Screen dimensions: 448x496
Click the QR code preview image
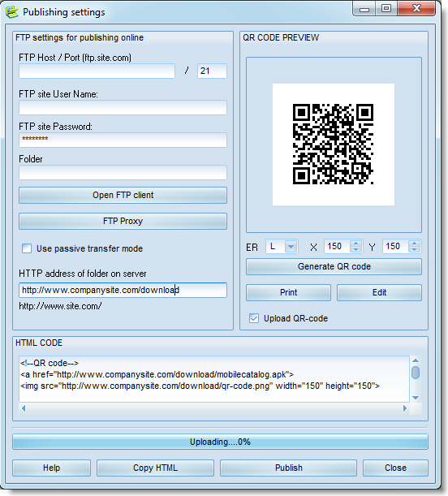[x=334, y=144]
